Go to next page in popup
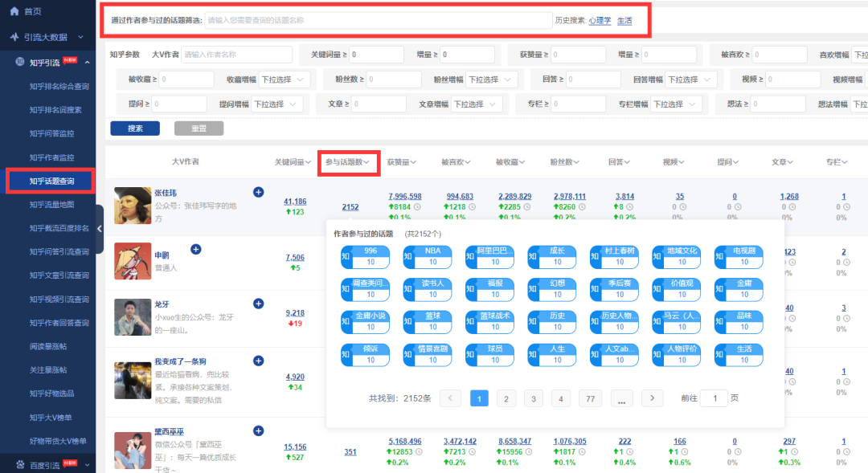Viewport: 868px width, 473px height. [x=652, y=398]
